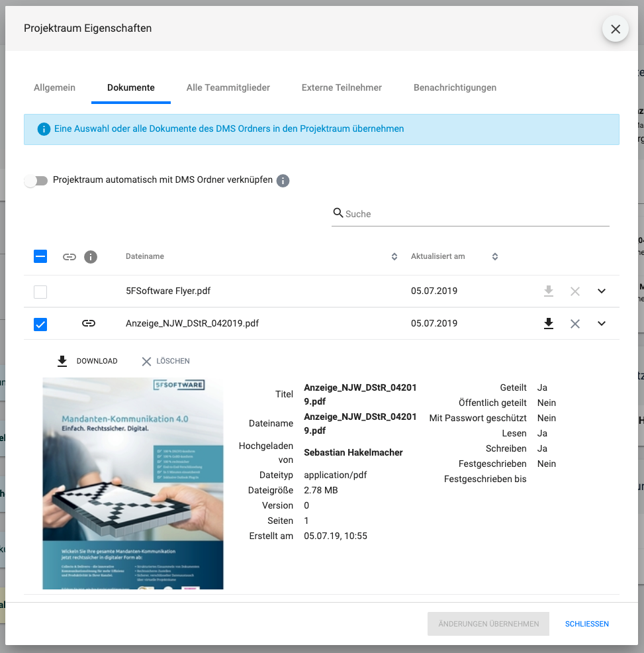Go to the Externe Teilnehmer tab
Screen dimensions: 644x653
(342, 87)
